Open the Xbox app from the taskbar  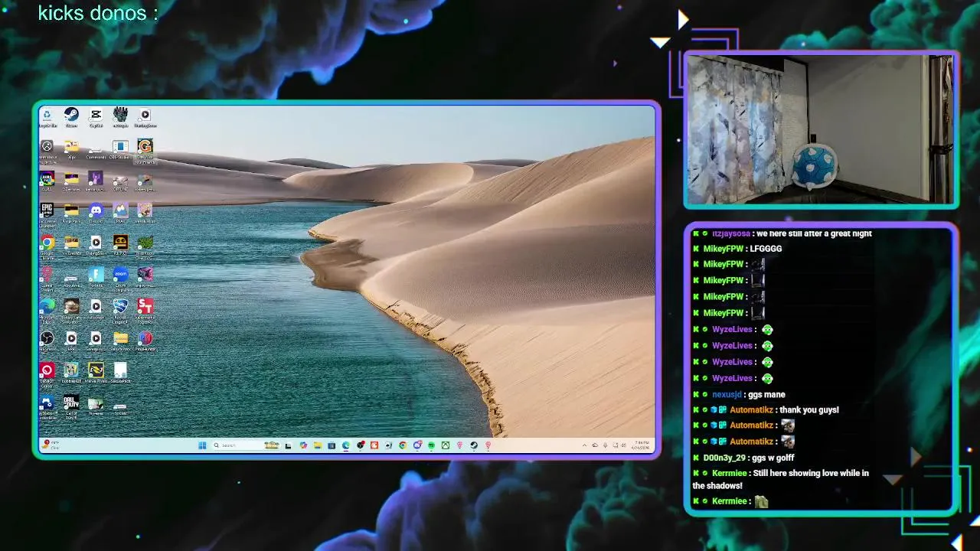coord(446,445)
